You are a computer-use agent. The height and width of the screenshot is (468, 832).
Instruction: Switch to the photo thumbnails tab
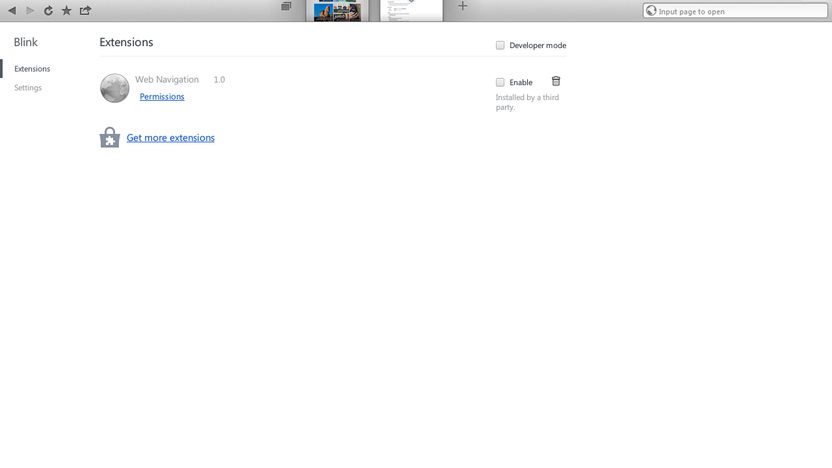coord(337,11)
